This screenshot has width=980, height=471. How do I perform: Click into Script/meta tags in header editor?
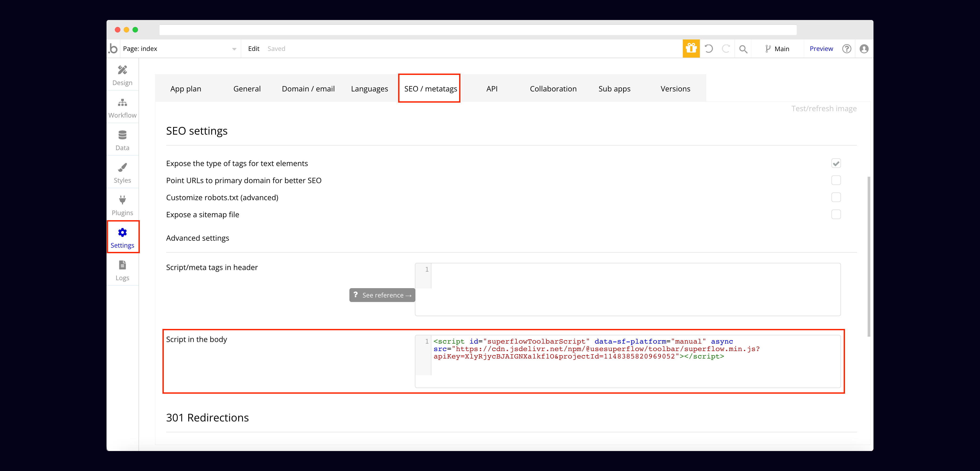pos(628,289)
